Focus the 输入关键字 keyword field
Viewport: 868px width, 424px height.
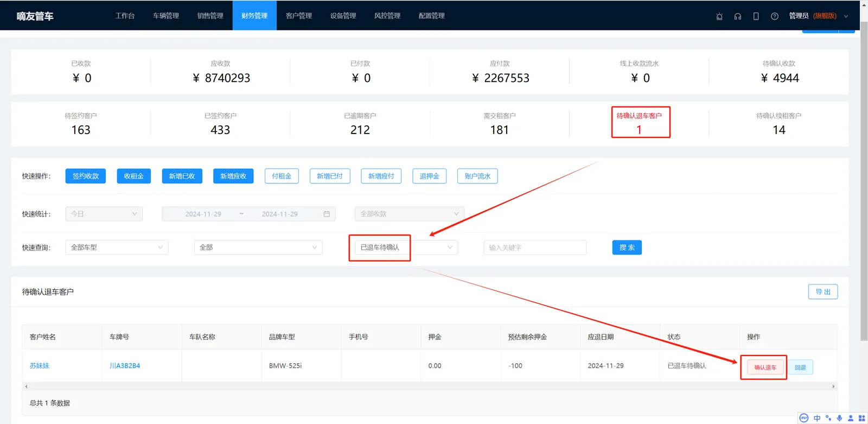(535, 248)
